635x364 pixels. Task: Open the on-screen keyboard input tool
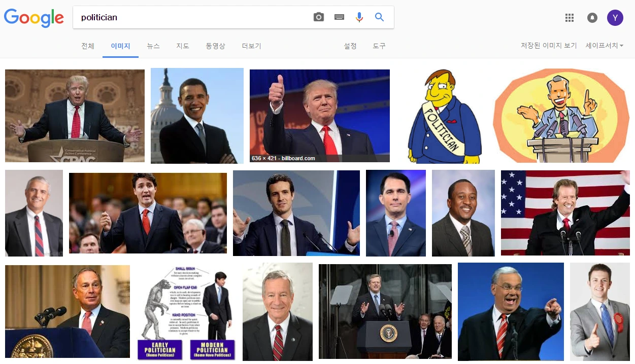tap(339, 17)
